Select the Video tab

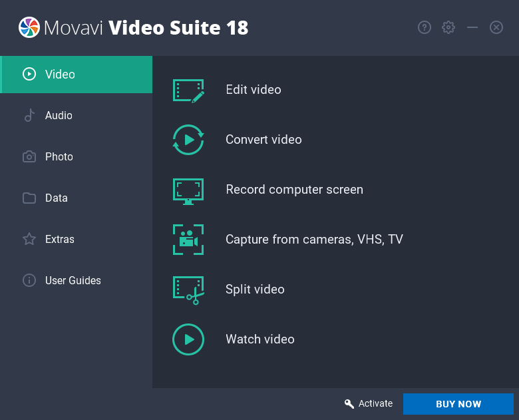point(76,75)
